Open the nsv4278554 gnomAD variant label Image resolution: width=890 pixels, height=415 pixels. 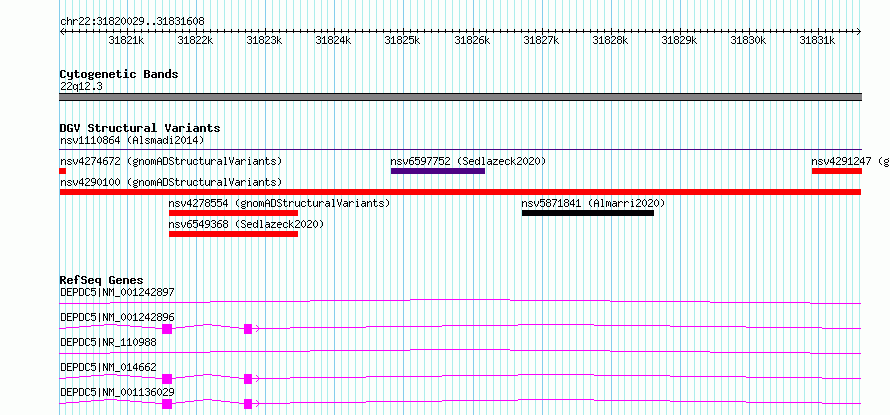[x=279, y=203]
